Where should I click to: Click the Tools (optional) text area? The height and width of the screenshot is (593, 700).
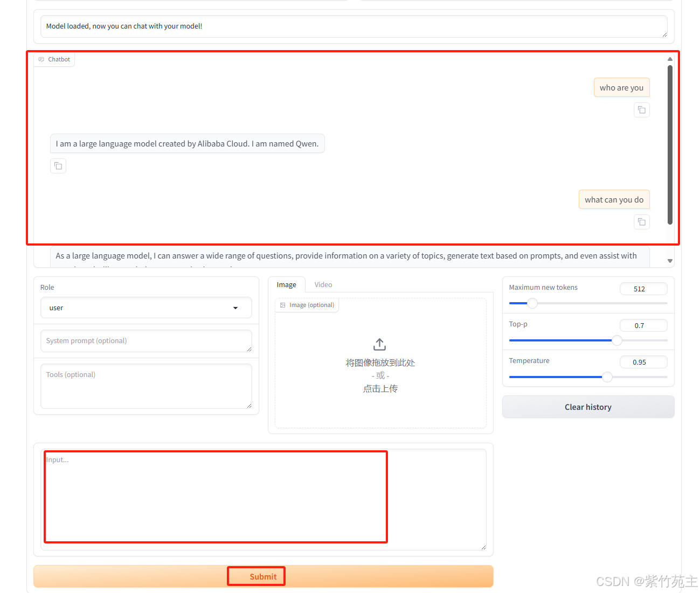[x=146, y=386]
